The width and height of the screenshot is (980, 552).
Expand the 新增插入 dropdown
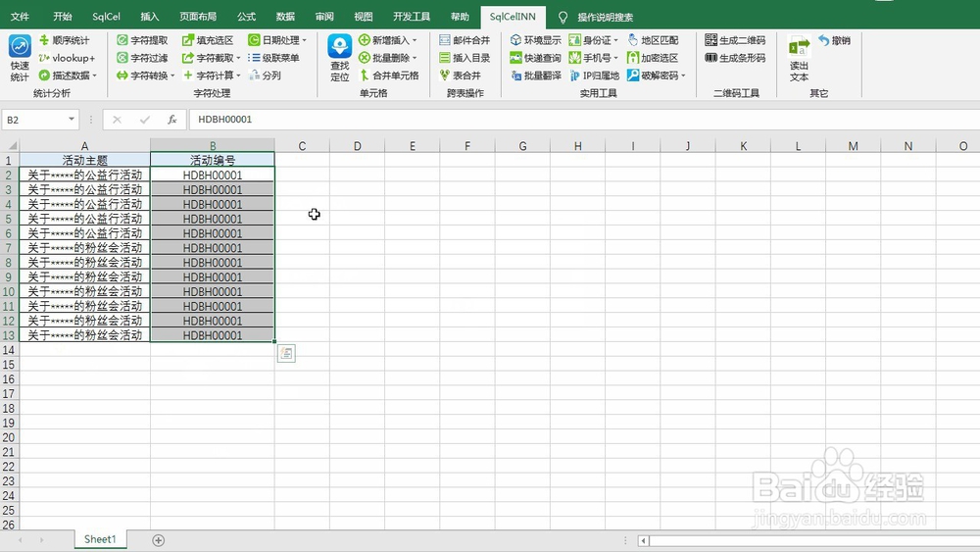(415, 40)
